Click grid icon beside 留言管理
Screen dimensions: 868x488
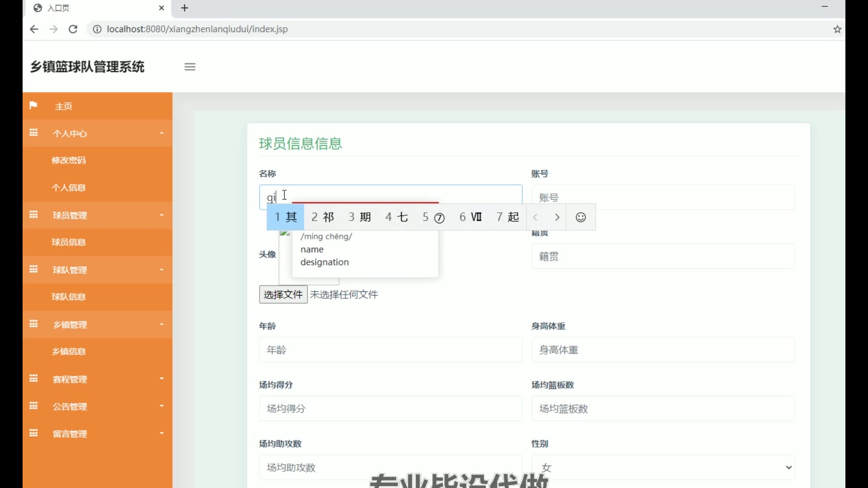tap(33, 433)
